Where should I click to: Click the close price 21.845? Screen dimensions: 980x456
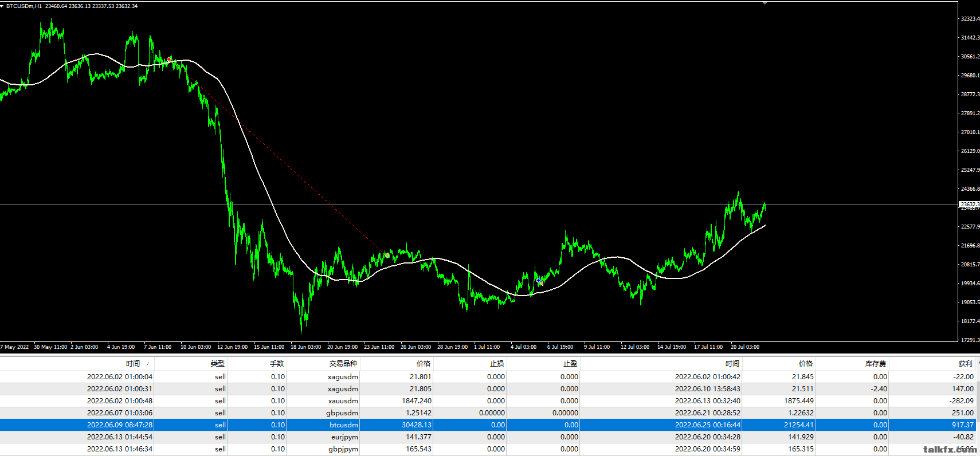803,376
